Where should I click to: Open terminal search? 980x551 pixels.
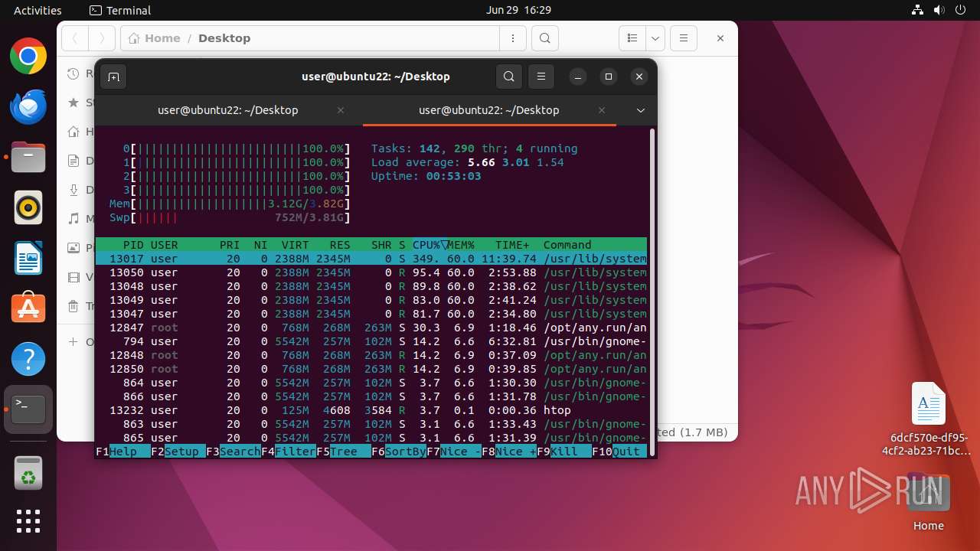[509, 77]
